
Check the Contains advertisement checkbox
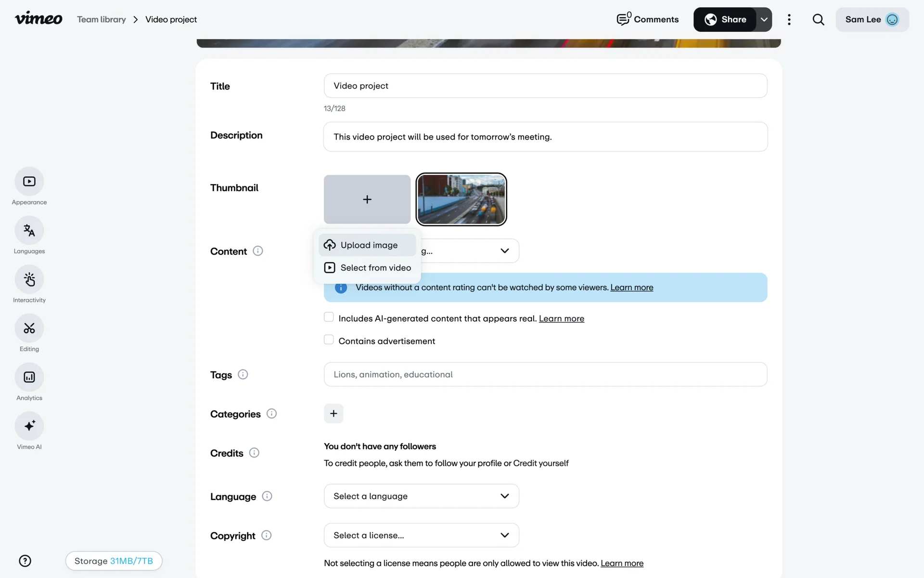(x=329, y=340)
